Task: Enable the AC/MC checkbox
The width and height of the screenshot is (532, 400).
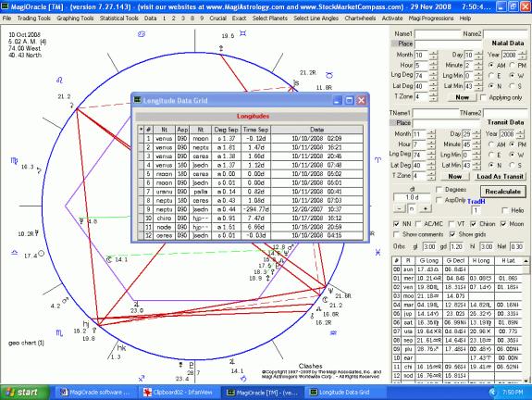Action: point(418,224)
